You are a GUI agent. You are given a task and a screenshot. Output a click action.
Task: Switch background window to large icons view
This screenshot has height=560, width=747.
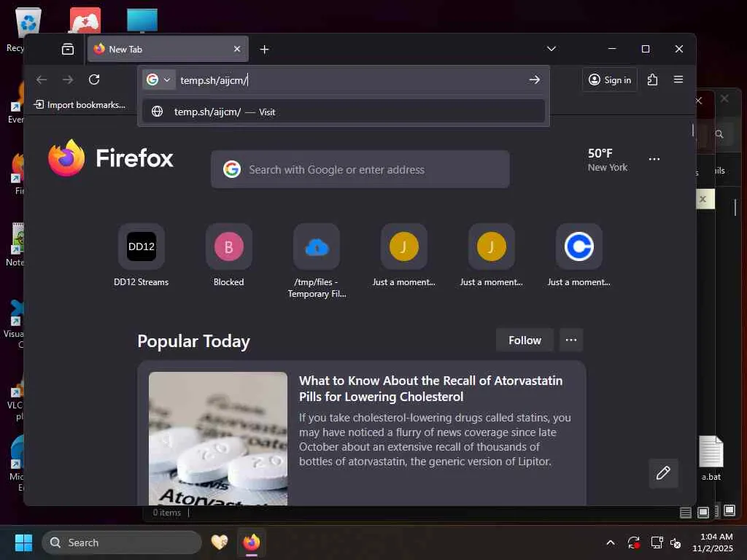tap(703, 513)
